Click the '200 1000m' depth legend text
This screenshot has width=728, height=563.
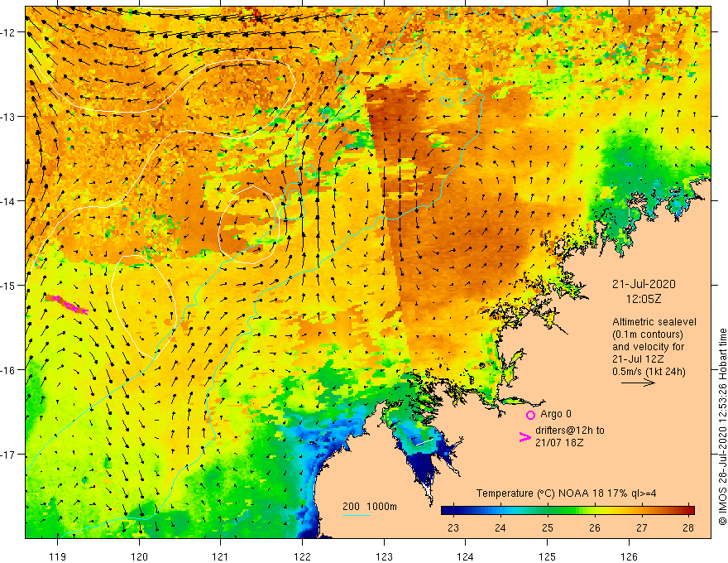coord(370,507)
